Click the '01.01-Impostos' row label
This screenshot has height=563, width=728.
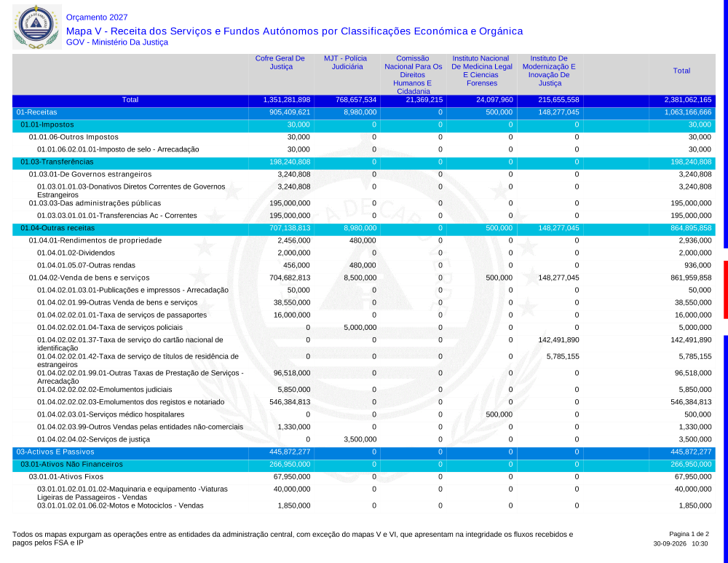(x=47, y=125)
